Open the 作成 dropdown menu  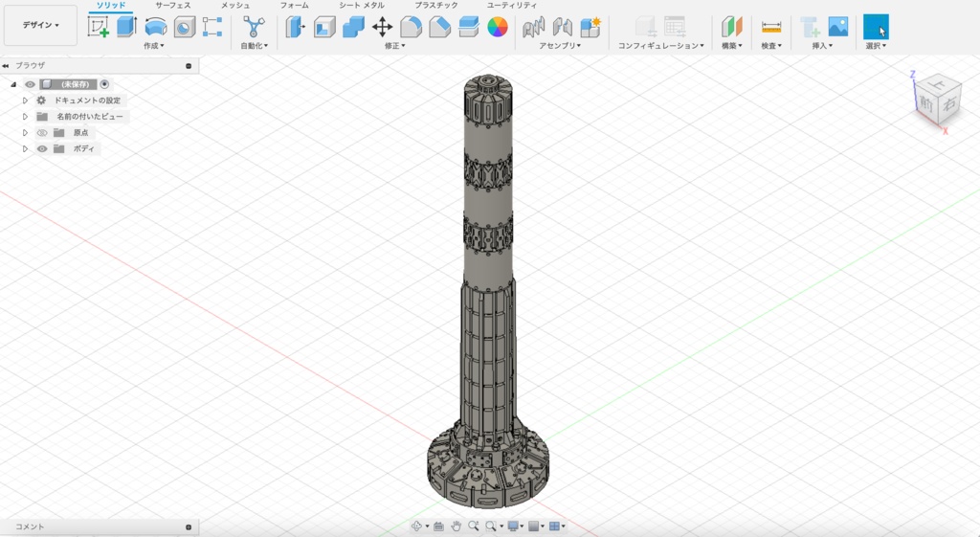(154, 46)
